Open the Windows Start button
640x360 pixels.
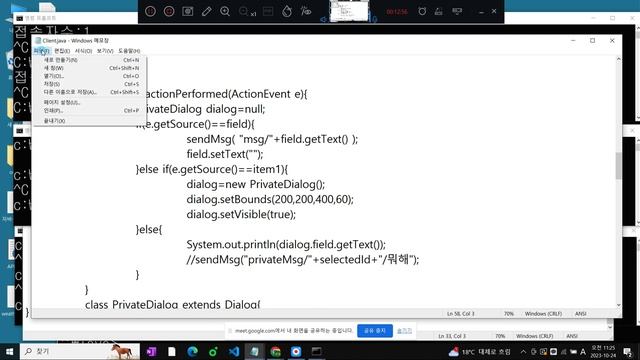9,351
